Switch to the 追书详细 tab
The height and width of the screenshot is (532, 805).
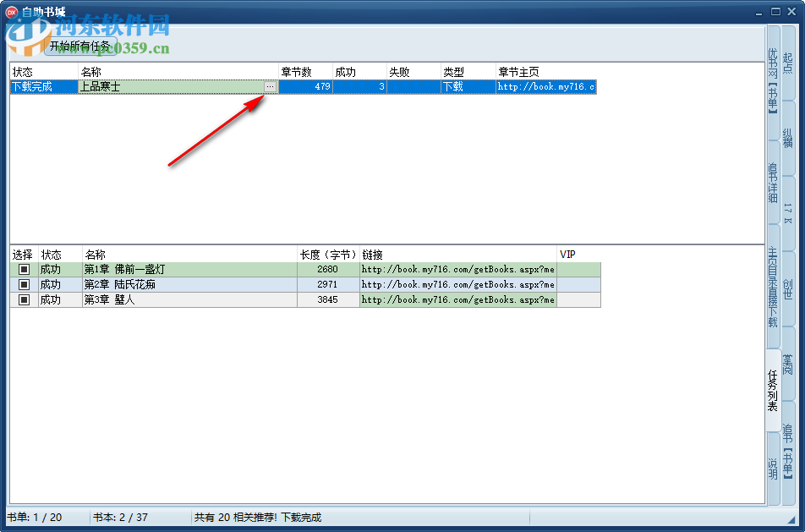[x=773, y=183]
